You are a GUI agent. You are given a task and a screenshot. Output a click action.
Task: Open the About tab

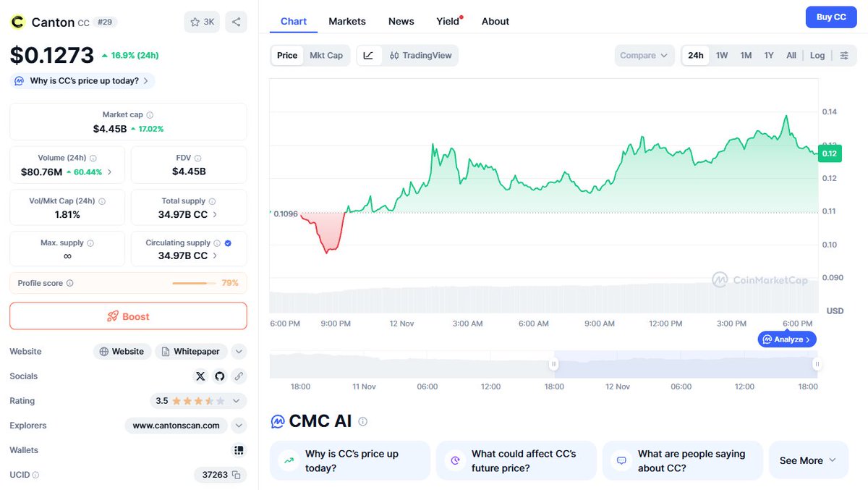click(x=495, y=21)
